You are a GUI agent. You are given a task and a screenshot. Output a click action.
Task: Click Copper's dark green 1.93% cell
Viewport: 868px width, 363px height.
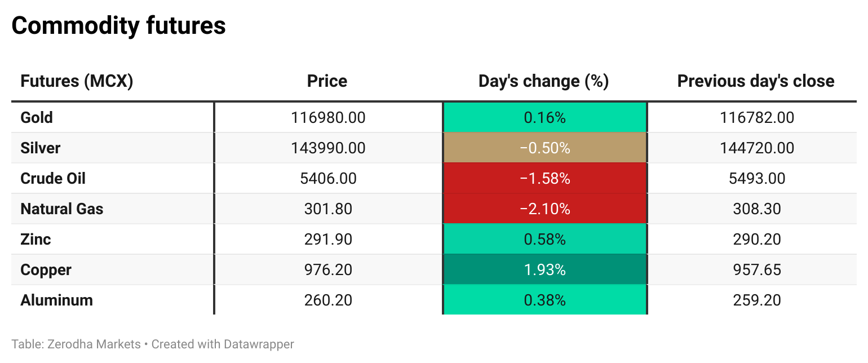click(x=544, y=270)
